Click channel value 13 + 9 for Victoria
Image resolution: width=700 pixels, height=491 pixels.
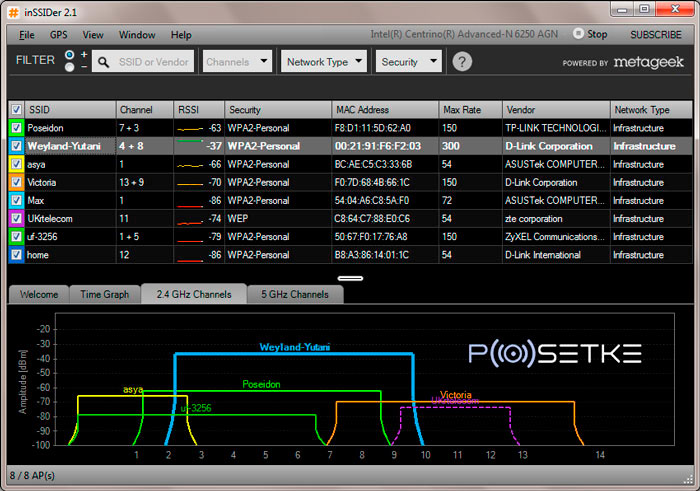point(131,182)
